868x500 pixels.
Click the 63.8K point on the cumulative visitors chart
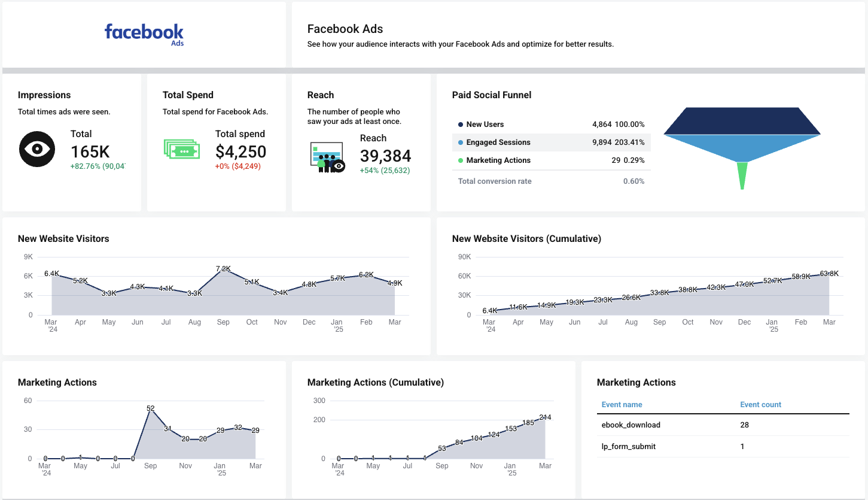pos(829,274)
